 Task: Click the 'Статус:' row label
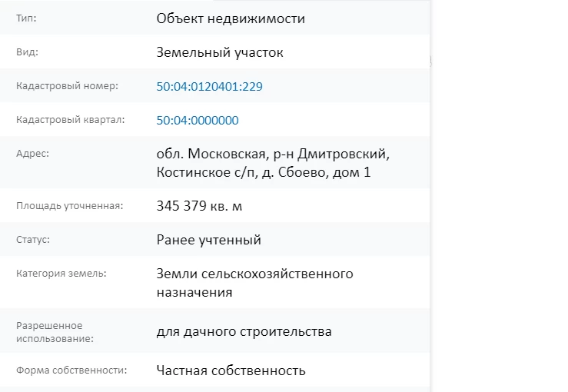pos(33,240)
